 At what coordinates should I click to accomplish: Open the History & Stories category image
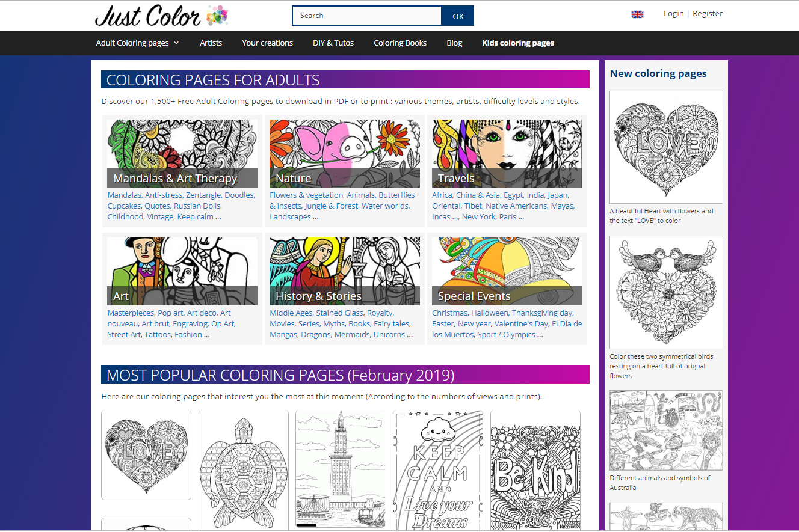345,271
